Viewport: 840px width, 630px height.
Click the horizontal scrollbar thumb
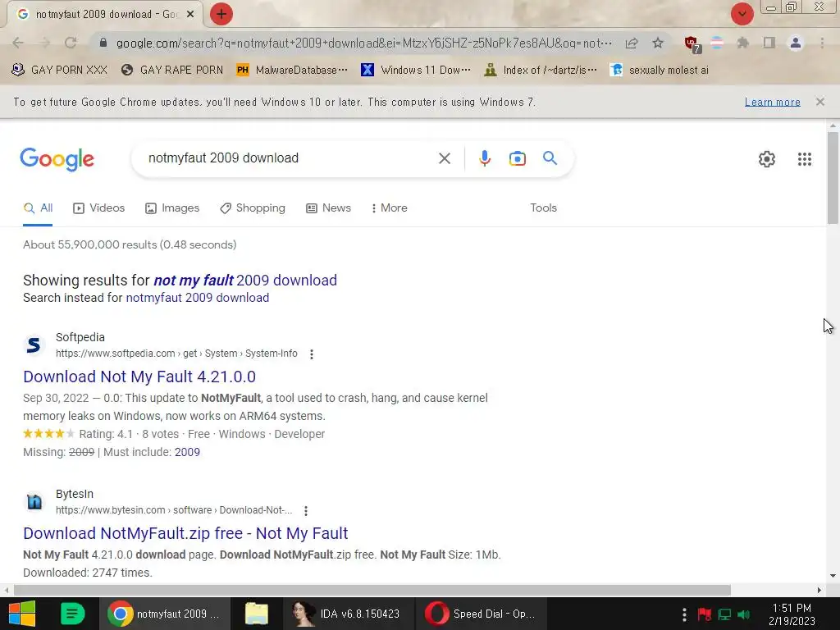(x=372, y=591)
